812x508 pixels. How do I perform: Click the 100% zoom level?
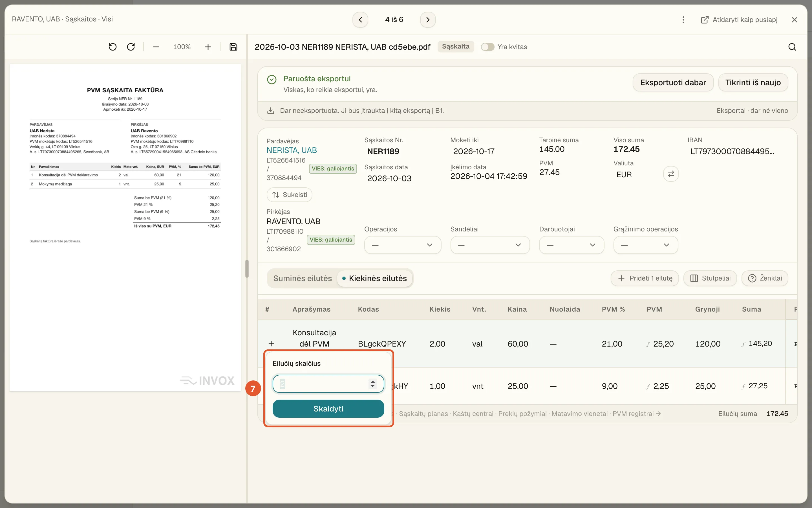click(182, 47)
